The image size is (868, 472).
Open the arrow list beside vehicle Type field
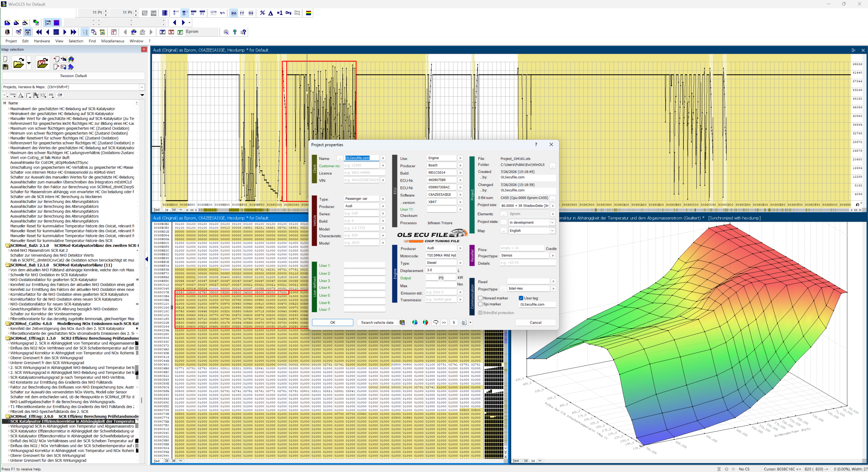(383, 199)
